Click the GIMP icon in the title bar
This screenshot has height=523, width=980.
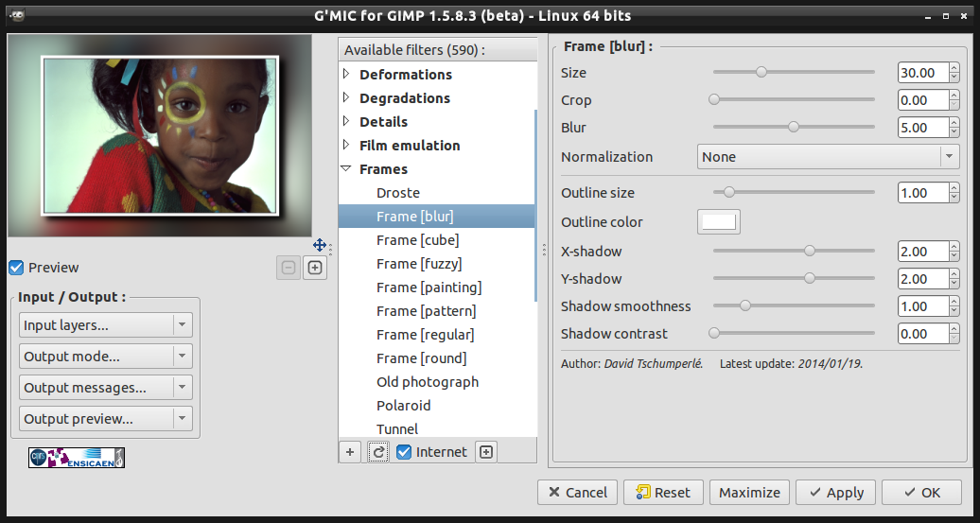coord(17,16)
